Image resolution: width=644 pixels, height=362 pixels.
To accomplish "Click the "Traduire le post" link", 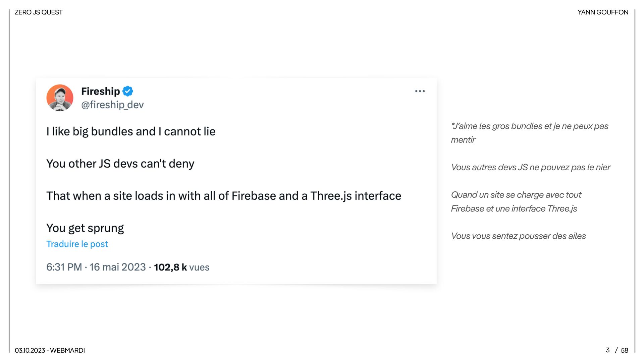I will (77, 244).
